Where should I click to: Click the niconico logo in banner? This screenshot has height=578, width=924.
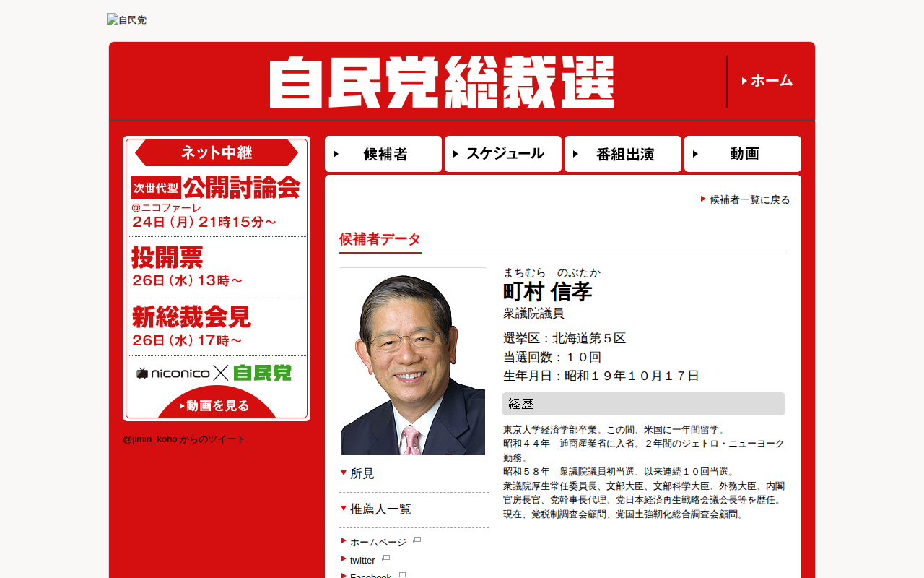tap(173, 373)
